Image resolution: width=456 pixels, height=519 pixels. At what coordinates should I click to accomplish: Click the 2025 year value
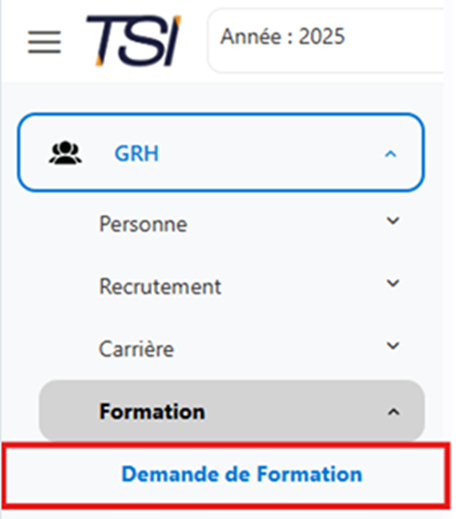[x=322, y=36]
